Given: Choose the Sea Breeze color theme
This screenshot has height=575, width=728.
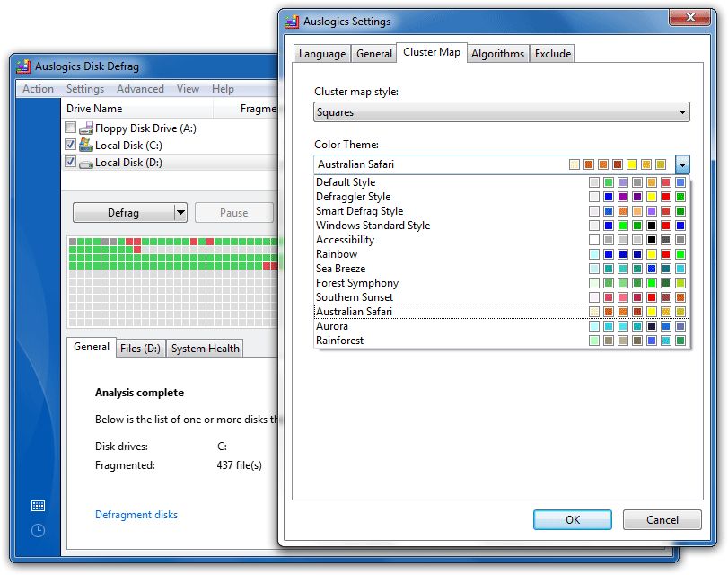Looking at the screenshot, I should click(340, 269).
